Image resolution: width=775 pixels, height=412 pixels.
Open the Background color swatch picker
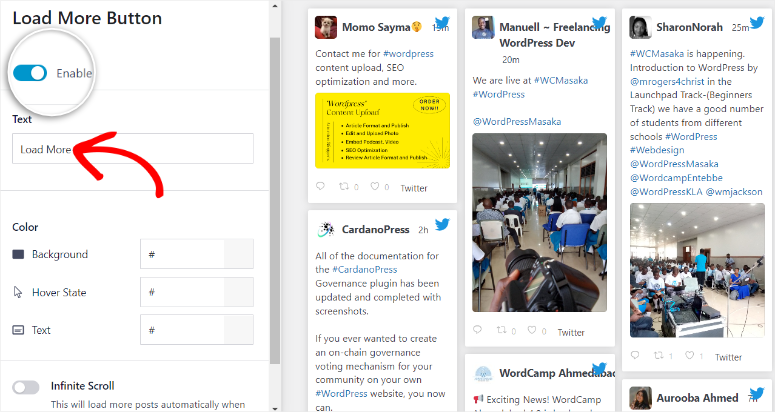pyautogui.click(x=239, y=254)
